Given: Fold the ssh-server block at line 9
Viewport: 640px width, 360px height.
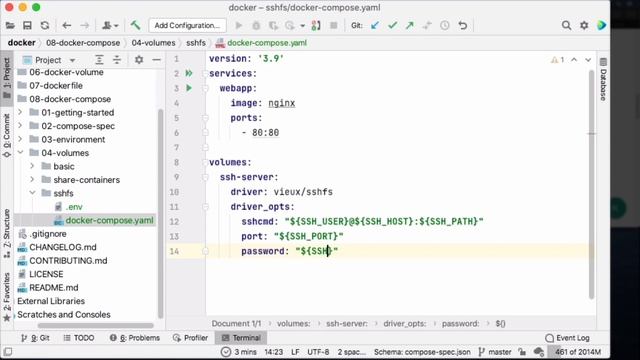Looking at the screenshot, I should [205, 177].
